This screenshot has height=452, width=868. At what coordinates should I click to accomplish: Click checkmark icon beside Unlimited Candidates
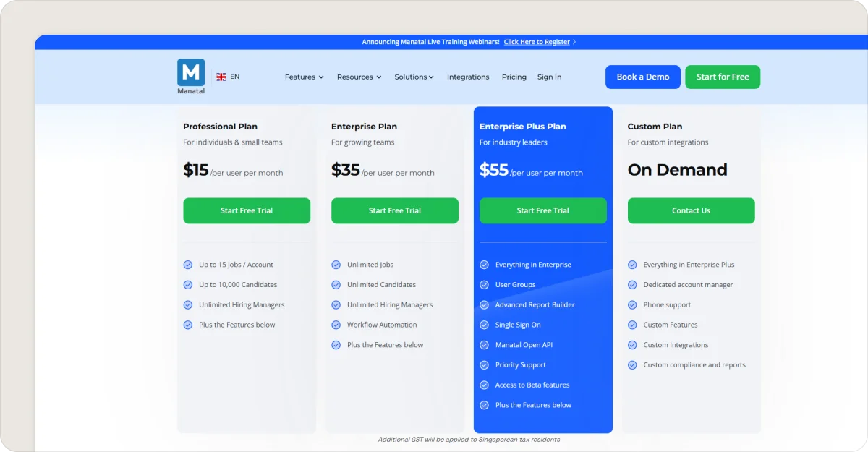pyautogui.click(x=336, y=285)
